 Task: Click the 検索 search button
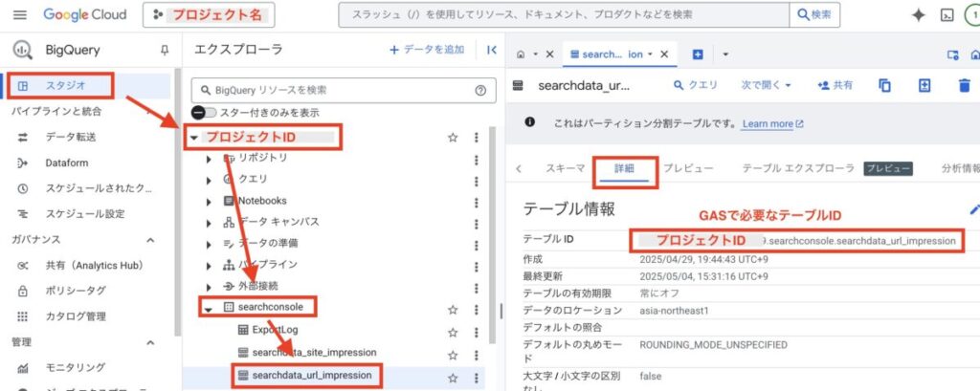(813, 15)
